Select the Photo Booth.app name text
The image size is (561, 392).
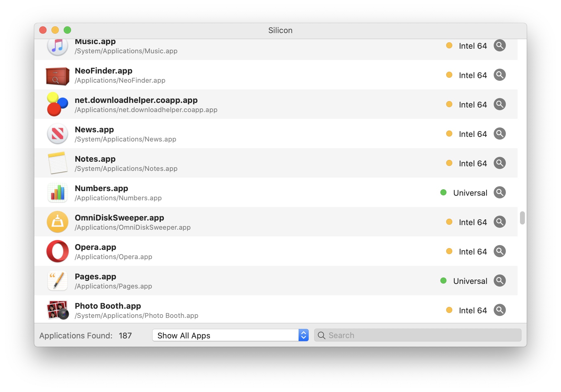coord(108,306)
